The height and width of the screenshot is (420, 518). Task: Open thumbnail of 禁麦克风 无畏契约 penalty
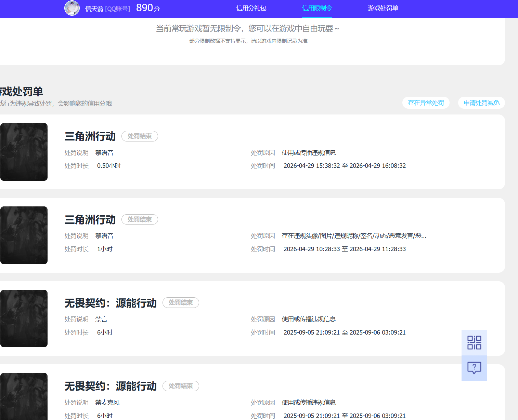pos(24,396)
